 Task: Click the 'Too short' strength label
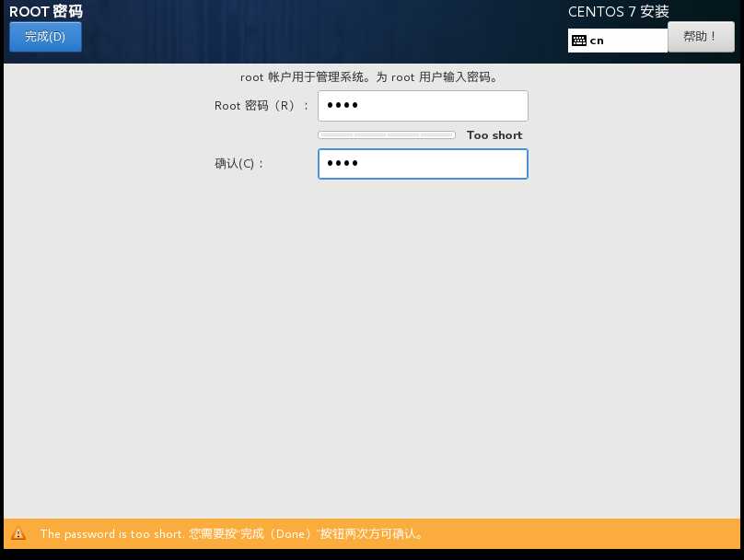click(x=494, y=135)
